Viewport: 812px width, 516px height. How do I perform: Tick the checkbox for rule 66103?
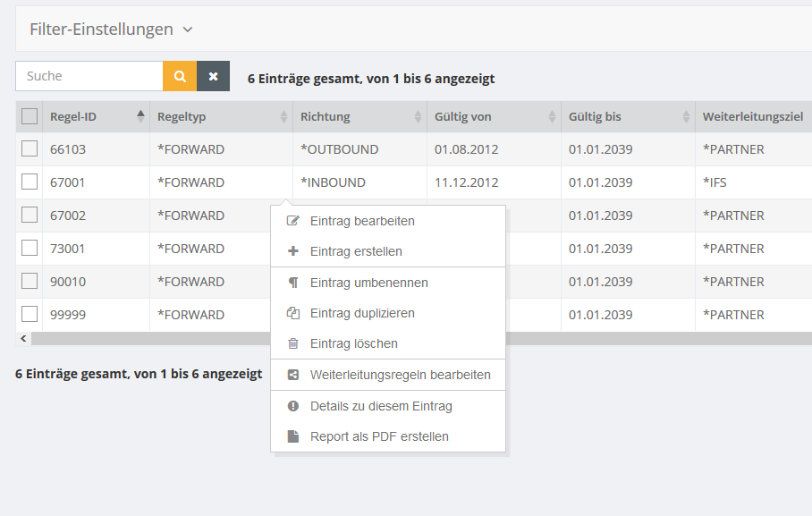pos(30,149)
